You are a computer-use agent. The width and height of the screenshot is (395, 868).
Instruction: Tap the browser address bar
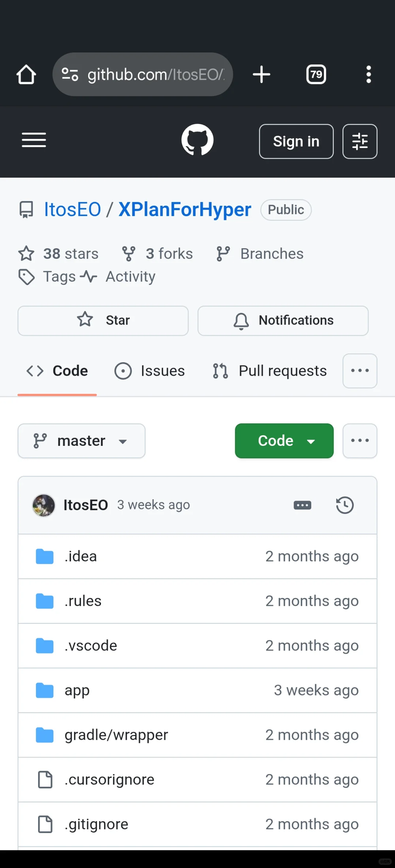click(143, 75)
